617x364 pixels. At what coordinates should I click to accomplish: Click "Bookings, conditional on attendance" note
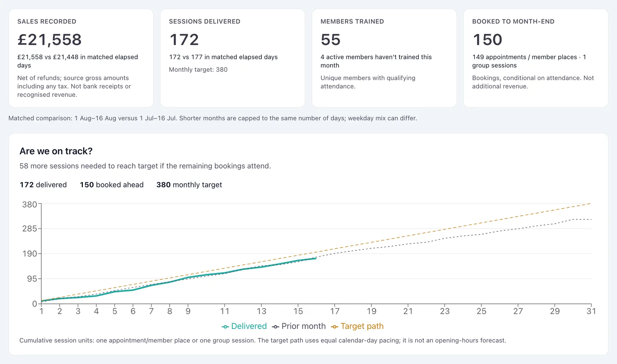533,82
